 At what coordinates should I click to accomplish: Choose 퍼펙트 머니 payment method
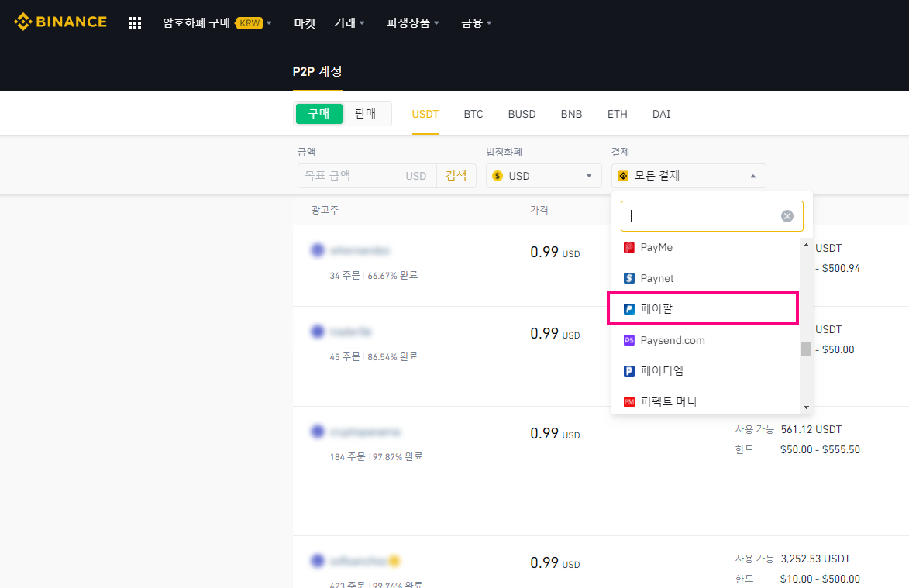(705, 401)
